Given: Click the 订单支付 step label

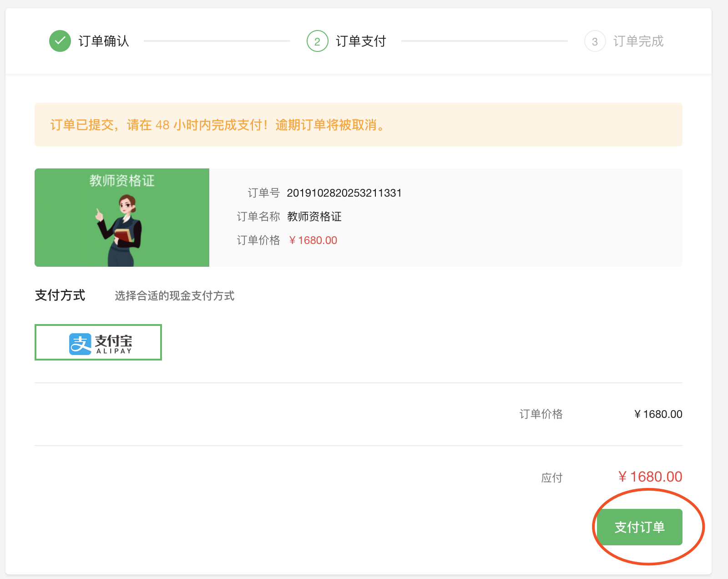Looking at the screenshot, I should pyautogui.click(x=361, y=41).
